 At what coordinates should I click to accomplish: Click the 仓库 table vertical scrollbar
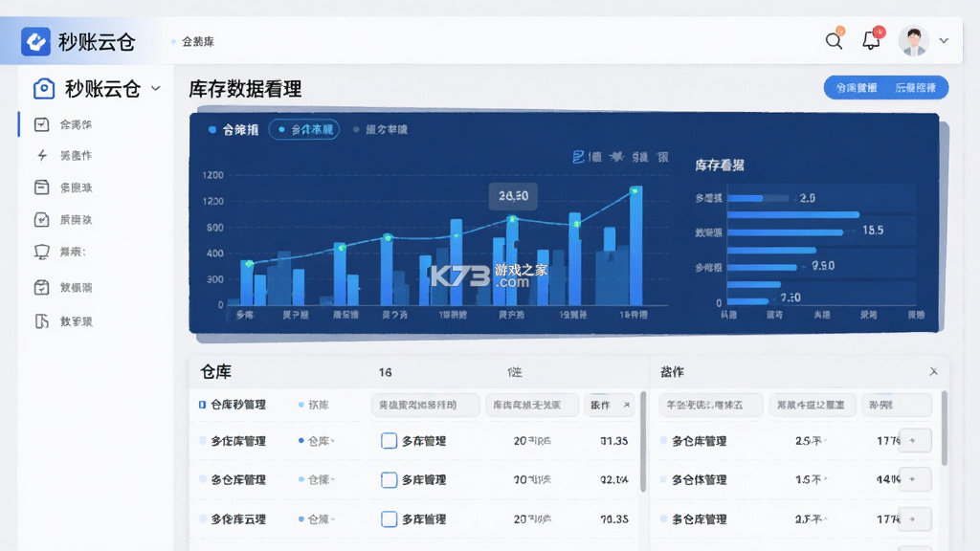coord(643,442)
